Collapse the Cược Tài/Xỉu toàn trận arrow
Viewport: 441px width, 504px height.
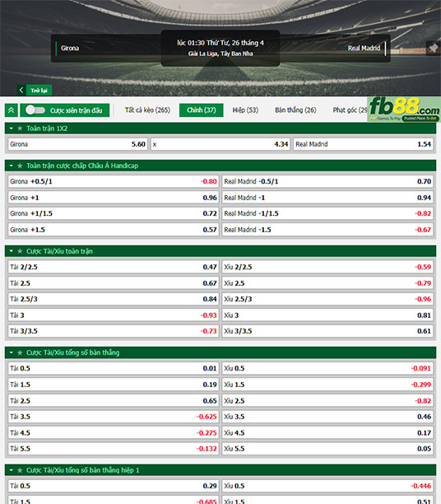click(12, 251)
